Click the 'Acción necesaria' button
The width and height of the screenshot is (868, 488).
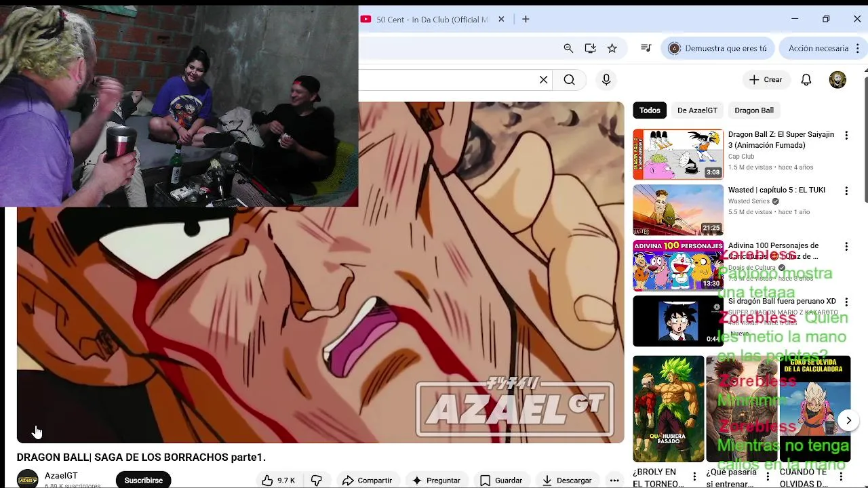coord(818,48)
